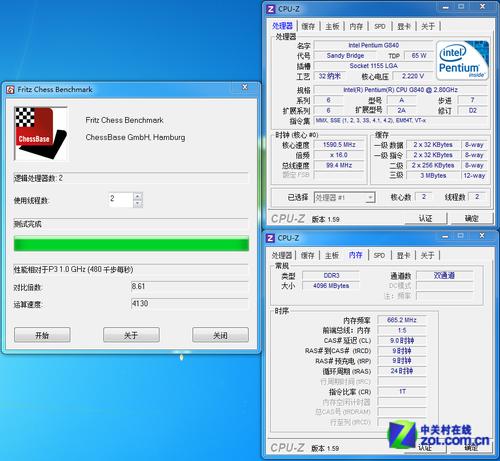
Task: Open the 关于 tab in the lower CPU-Z window
Action: pyautogui.click(x=427, y=255)
